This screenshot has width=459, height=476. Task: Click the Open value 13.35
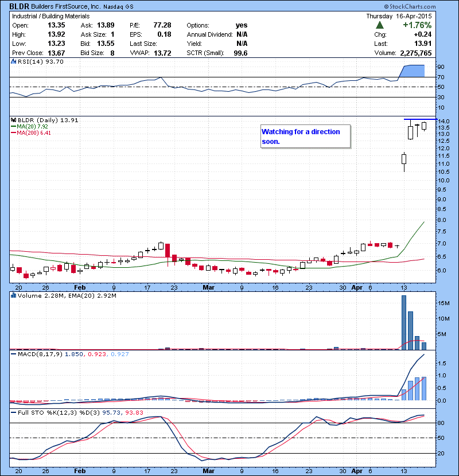pyautogui.click(x=56, y=25)
